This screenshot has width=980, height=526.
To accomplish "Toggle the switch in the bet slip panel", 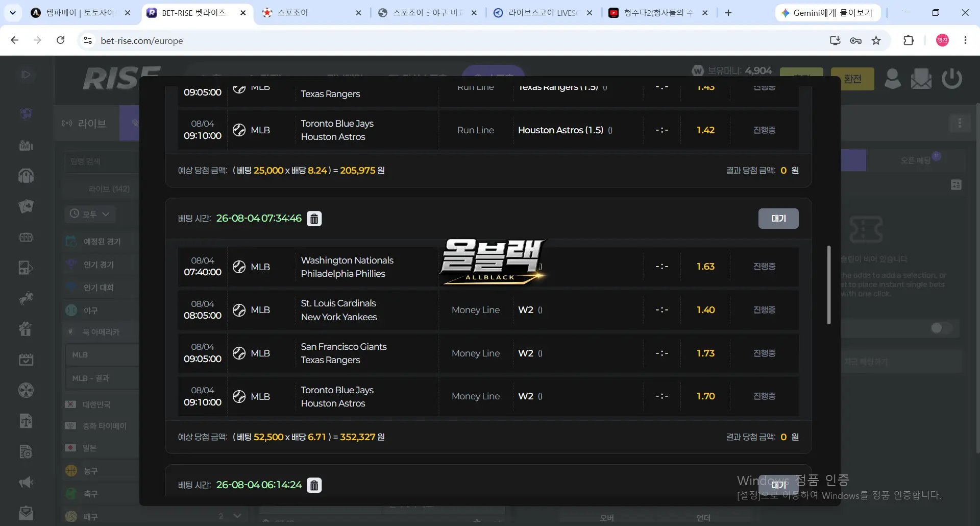I will tap(942, 328).
